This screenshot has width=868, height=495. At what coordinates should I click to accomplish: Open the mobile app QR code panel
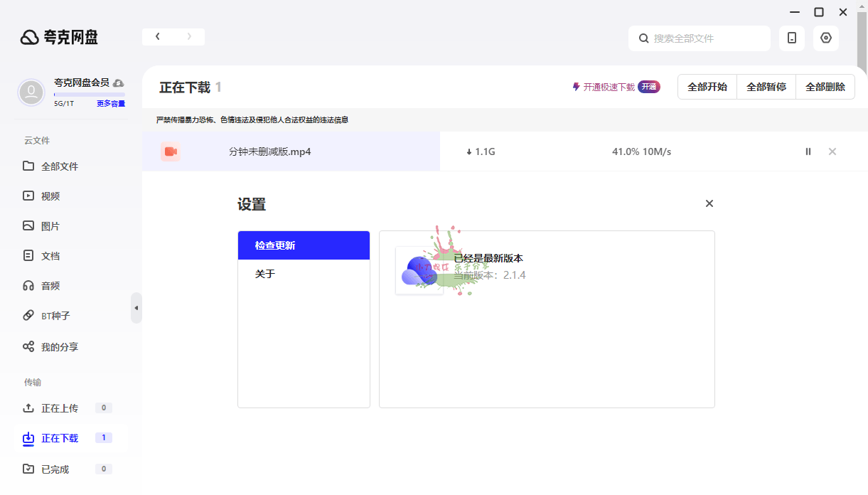click(x=791, y=38)
